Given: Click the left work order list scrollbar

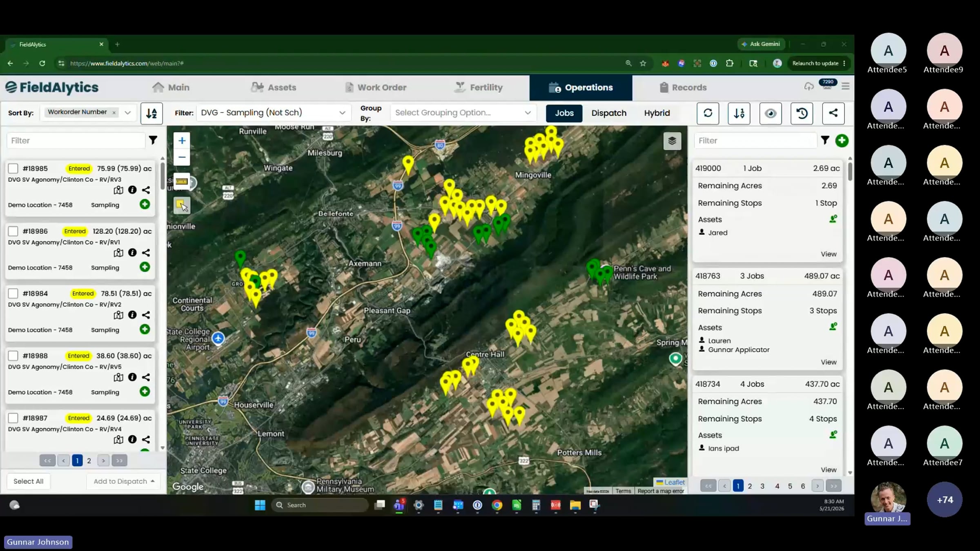Looking at the screenshot, I should (162, 176).
